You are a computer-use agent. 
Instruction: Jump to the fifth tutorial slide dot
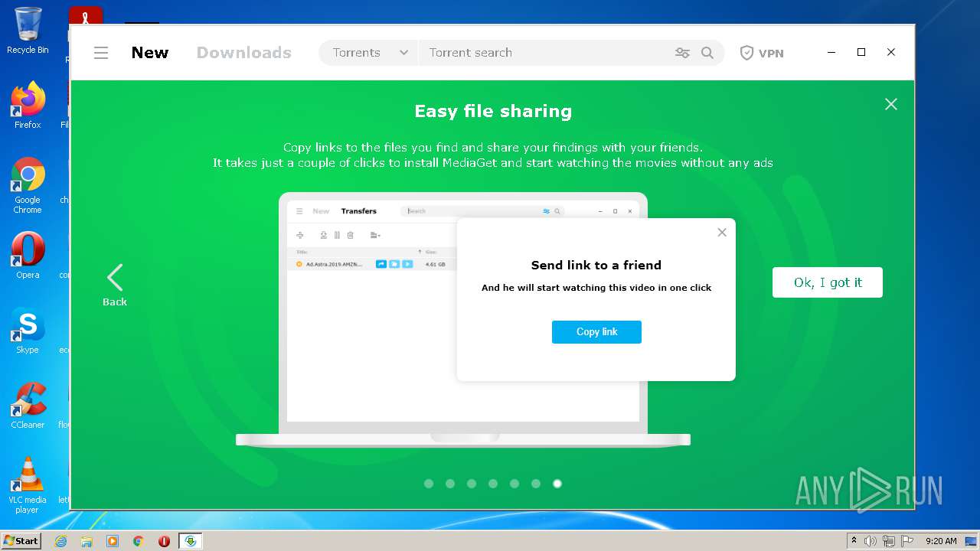click(x=514, y=484)
